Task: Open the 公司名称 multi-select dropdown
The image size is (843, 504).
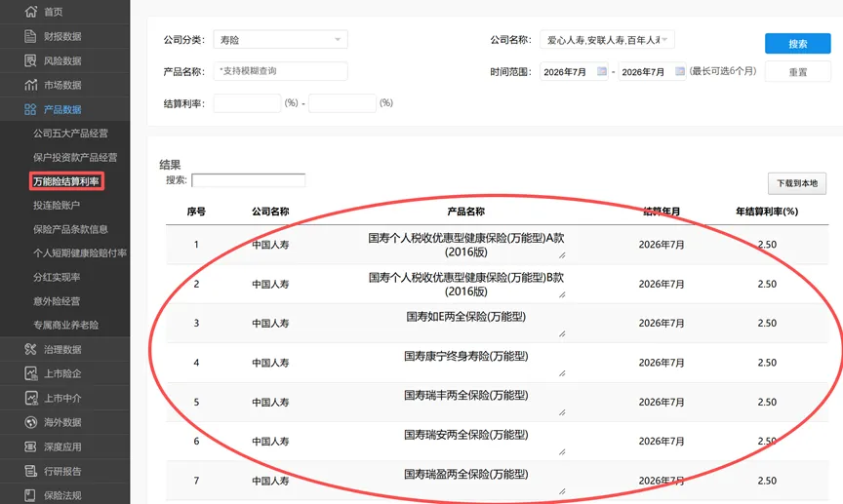Action: coord(607,40)
